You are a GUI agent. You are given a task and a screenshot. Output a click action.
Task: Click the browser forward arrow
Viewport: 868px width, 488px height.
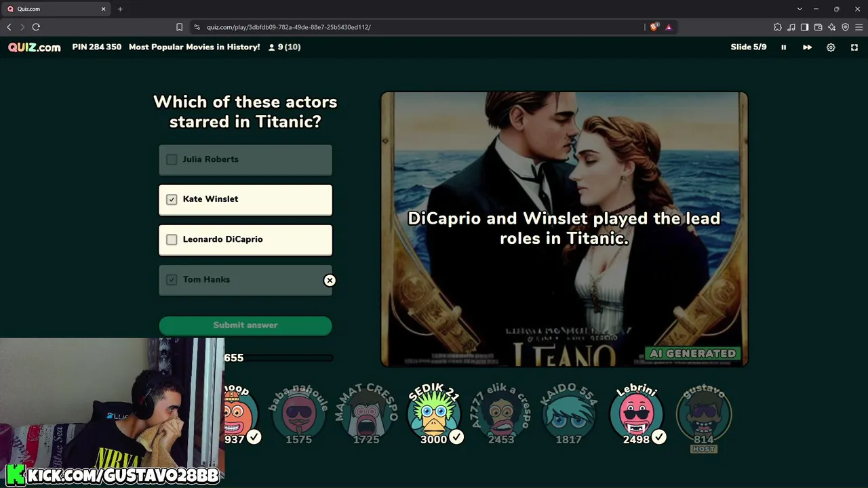(22, 27)
